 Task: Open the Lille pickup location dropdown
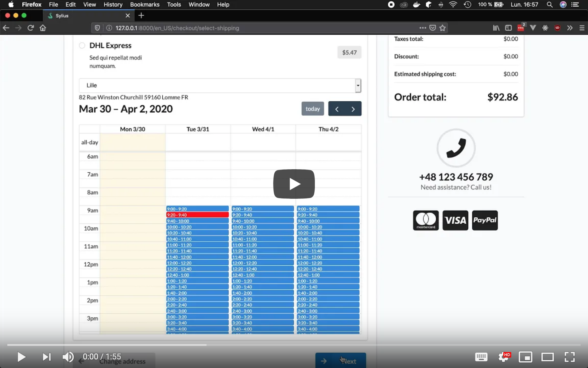pos(357,85)
